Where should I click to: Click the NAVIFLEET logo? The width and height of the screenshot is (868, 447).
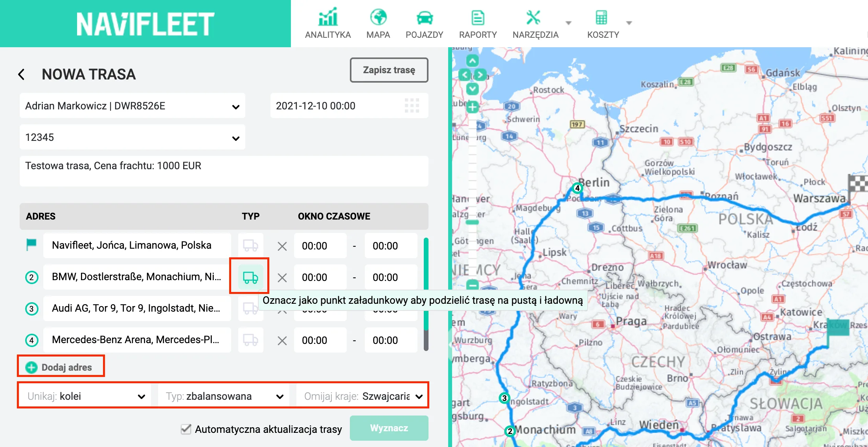click(x=145, y=24)
